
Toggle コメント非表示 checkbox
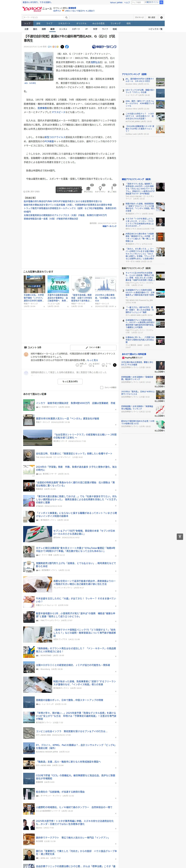(x=102, y=388)
